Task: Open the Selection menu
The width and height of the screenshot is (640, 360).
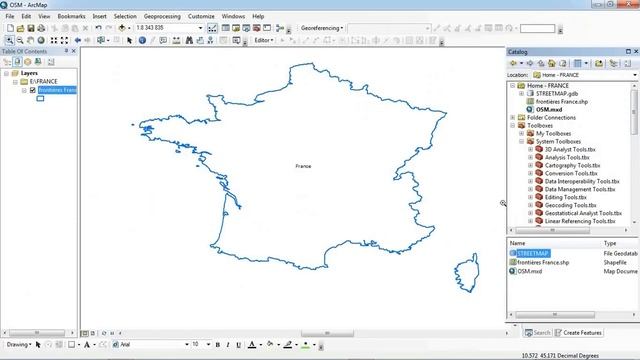Action: point(125,16)
